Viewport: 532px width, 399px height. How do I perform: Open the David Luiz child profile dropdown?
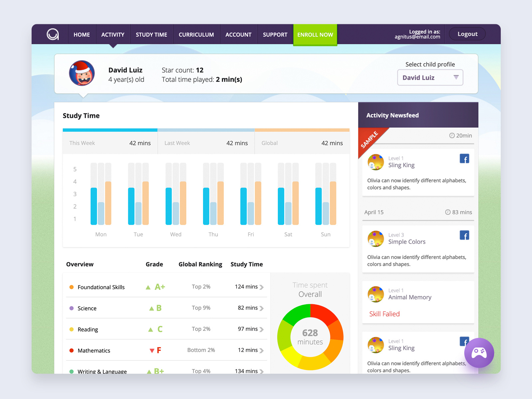(430, 77)
